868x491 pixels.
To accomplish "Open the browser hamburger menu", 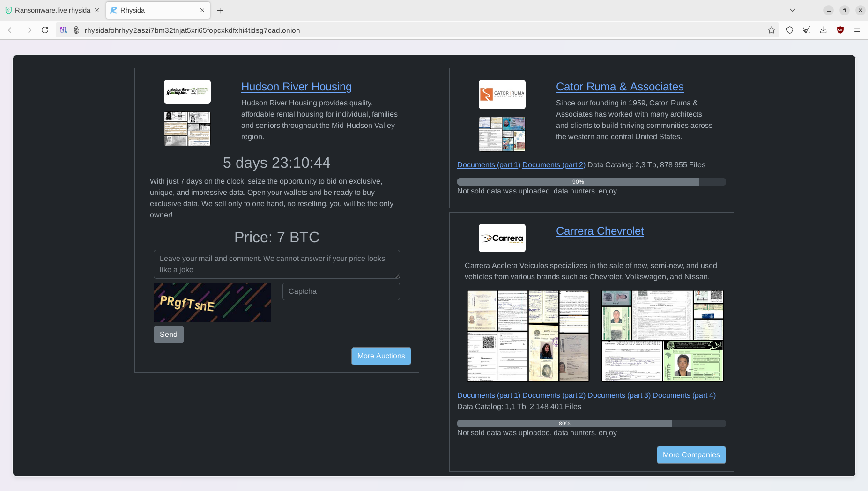I will point(857,30).
